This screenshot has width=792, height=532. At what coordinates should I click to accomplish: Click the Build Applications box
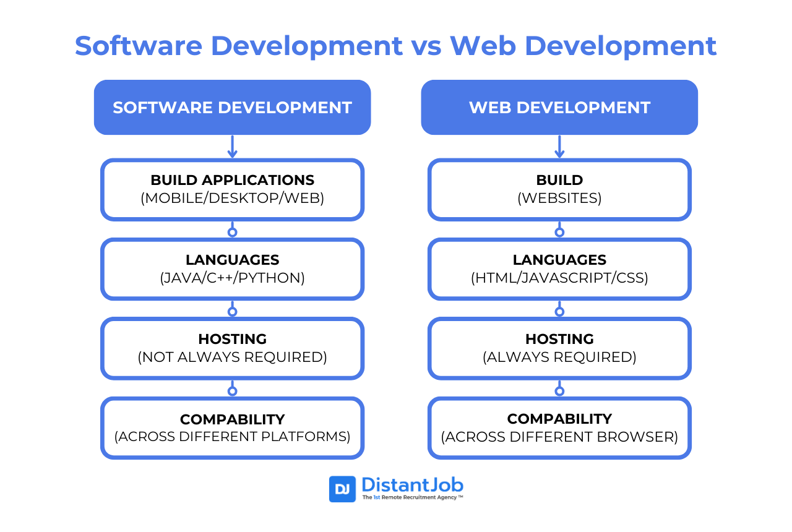232,189
